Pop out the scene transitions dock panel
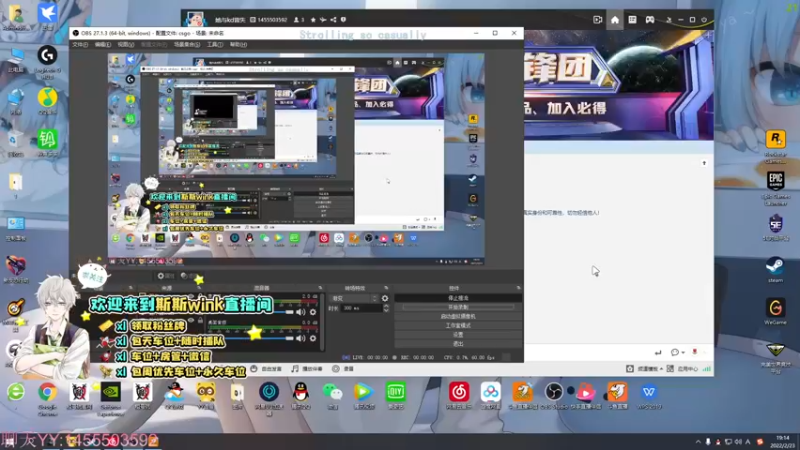Viewport: 800px width, 450px height. coord(386,288)
